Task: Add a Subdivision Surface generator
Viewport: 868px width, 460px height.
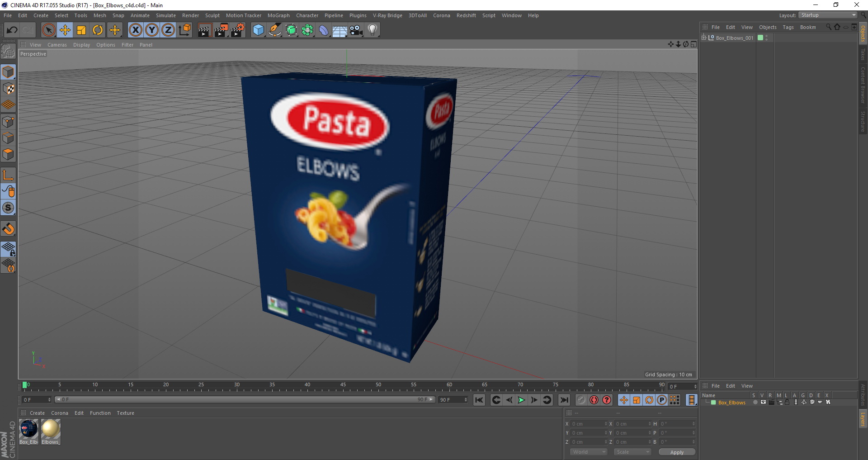Action: click(291, 30)
